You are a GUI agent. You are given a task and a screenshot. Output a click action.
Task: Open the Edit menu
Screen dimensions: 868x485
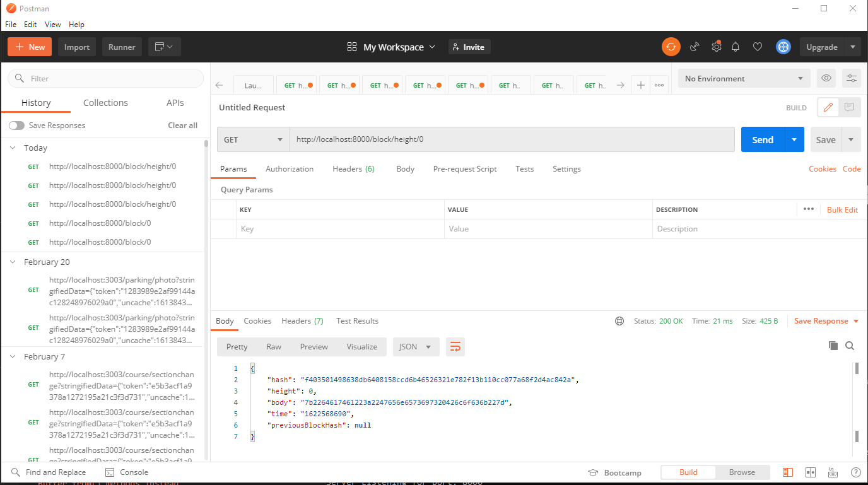30,25
